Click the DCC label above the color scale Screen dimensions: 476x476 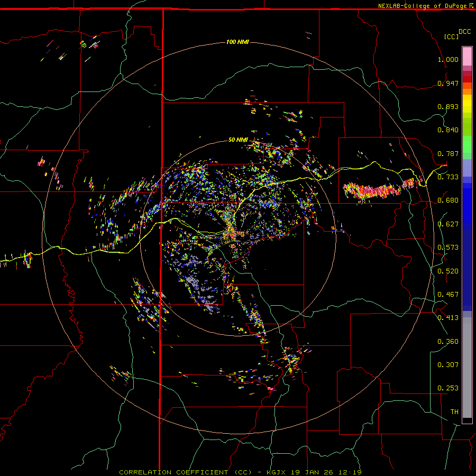pyautogui.click(x=465, y=32)
